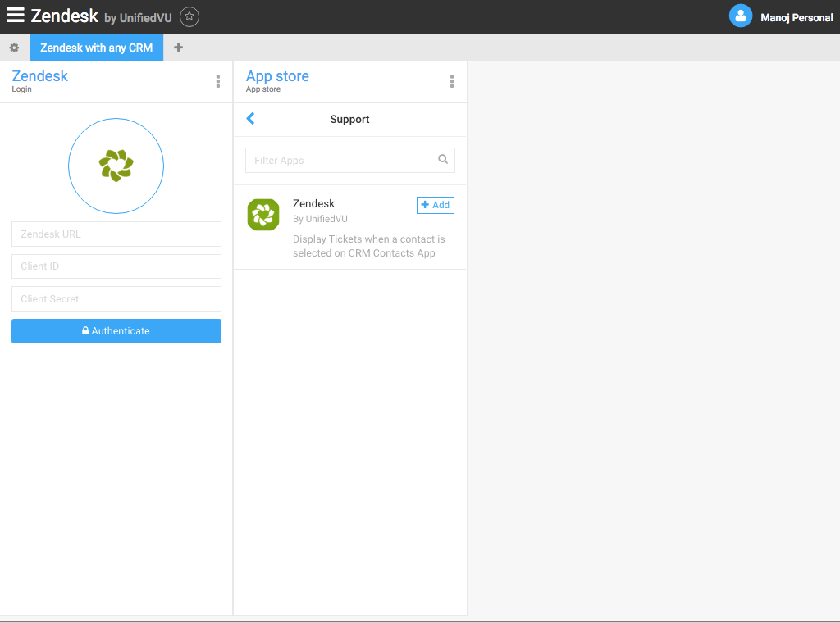Click into the Client Secret field
Screen dimensions: 840x623
tap(116, 299)
